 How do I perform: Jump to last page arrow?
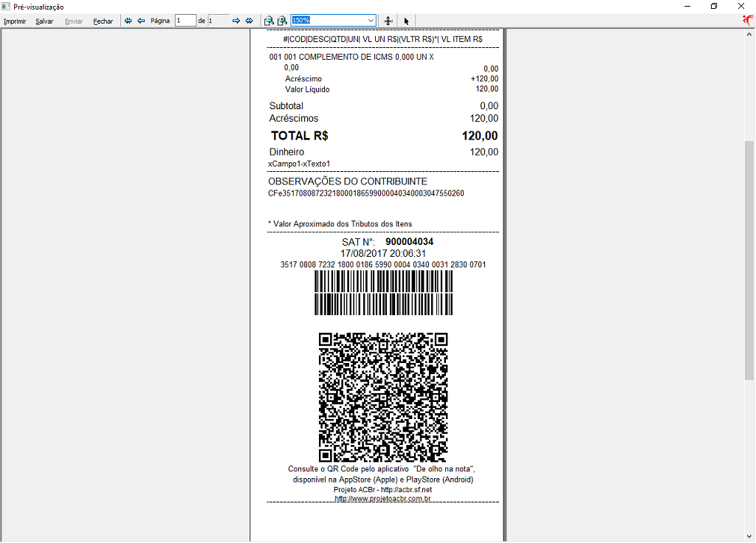click(250, 21)
